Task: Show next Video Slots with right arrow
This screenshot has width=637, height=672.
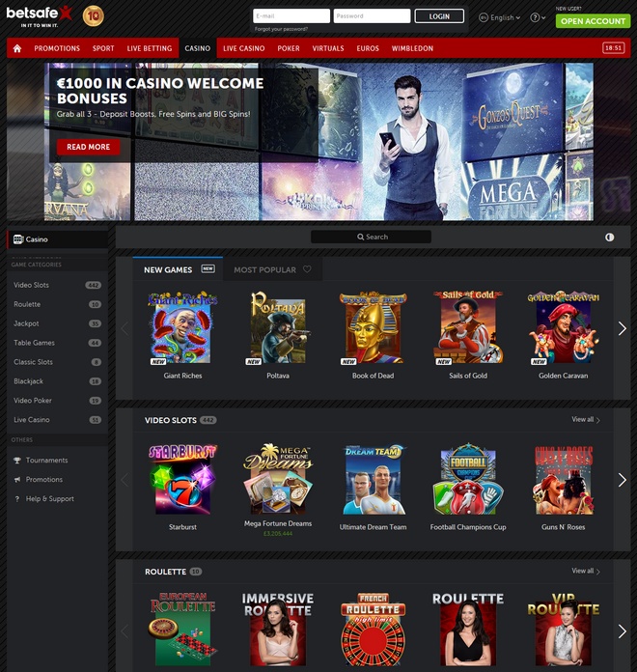Action: click(x=622, y=480)
